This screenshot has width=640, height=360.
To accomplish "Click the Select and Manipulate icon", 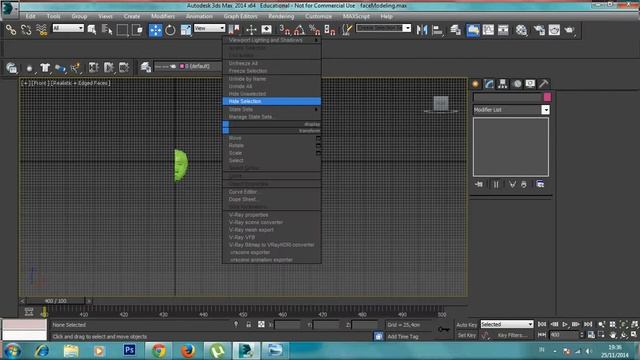I will (x=251, y=30).
